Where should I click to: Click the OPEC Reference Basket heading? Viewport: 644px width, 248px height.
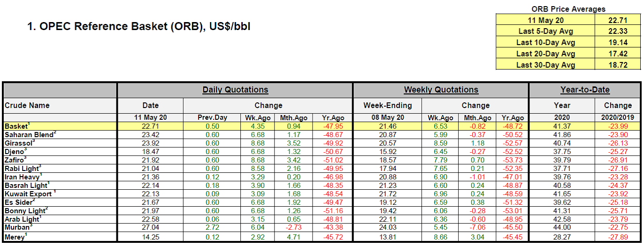click(x=139, y=27)
